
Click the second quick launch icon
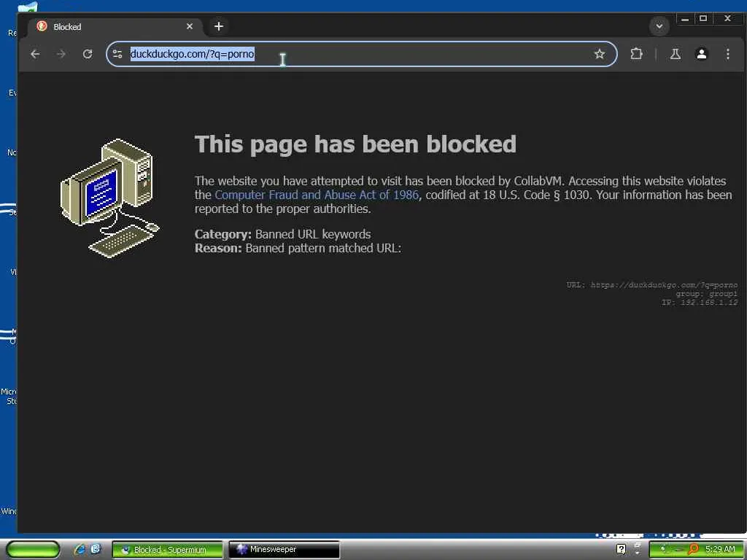pyautogui.click(x=96, y=549)
